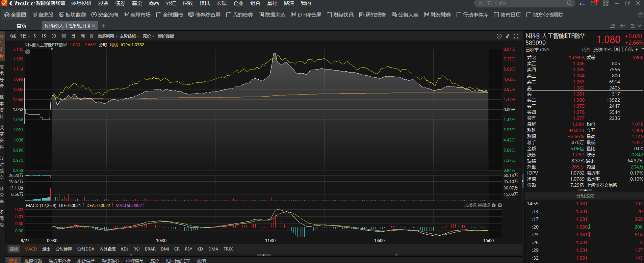The height and width of the screenshot is (263, 644).
Task: Click the back arrow navigation icon
Action: pyautogui.click(x=623, y=26)
